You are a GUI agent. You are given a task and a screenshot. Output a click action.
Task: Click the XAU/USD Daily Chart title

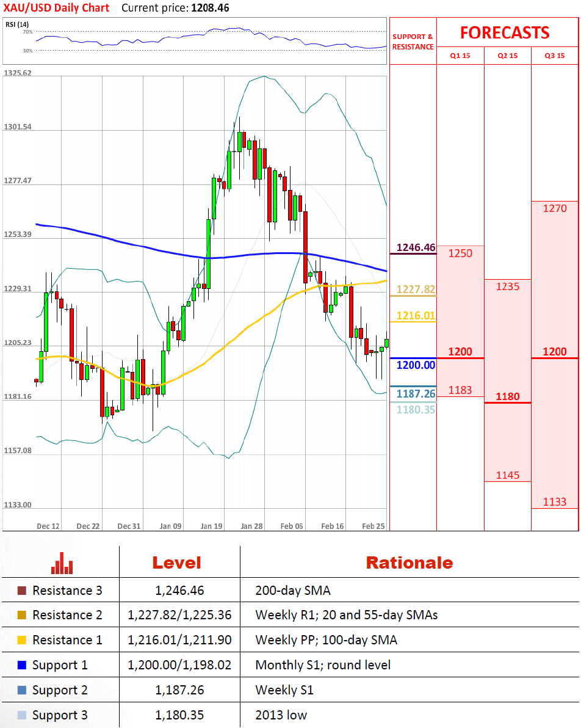[56, 8]
